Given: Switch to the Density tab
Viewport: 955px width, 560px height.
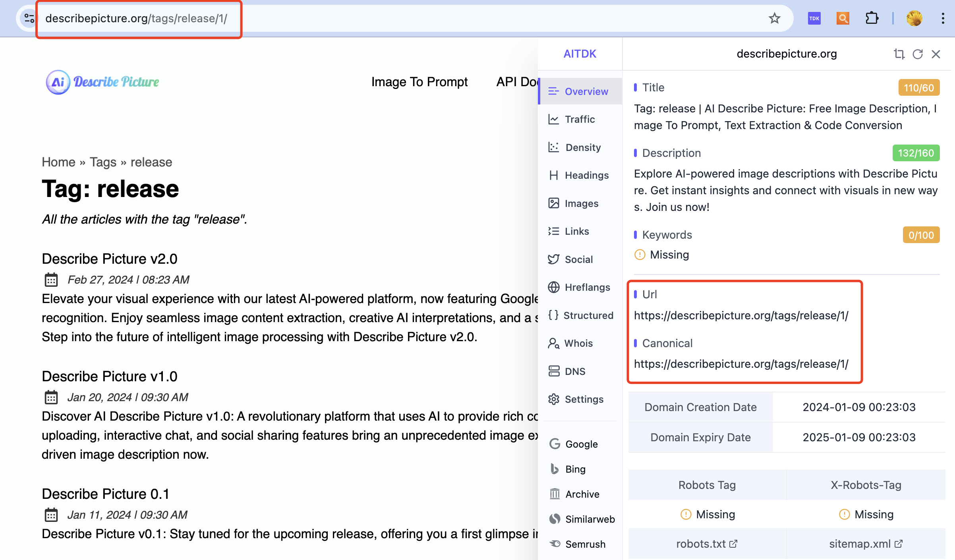Looking at the screenshot, I should [x=580, y=147].
